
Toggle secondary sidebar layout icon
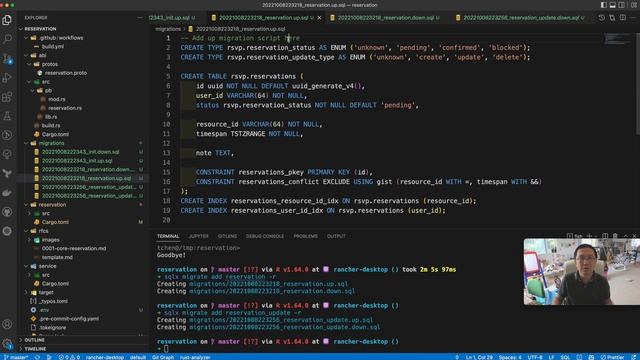pos(621,5)
